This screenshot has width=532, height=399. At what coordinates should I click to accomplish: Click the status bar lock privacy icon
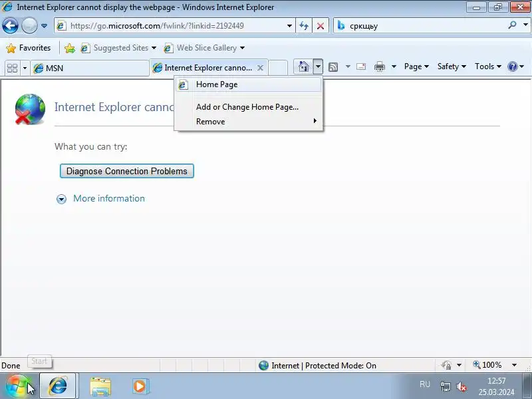[x=446, y=365]
